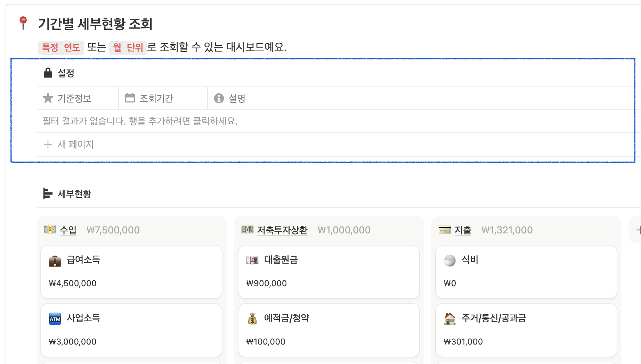The height and width of the screenshot is (364, 641).
Task: Click the info icon beside 설명
Action: tap(218, 98)
